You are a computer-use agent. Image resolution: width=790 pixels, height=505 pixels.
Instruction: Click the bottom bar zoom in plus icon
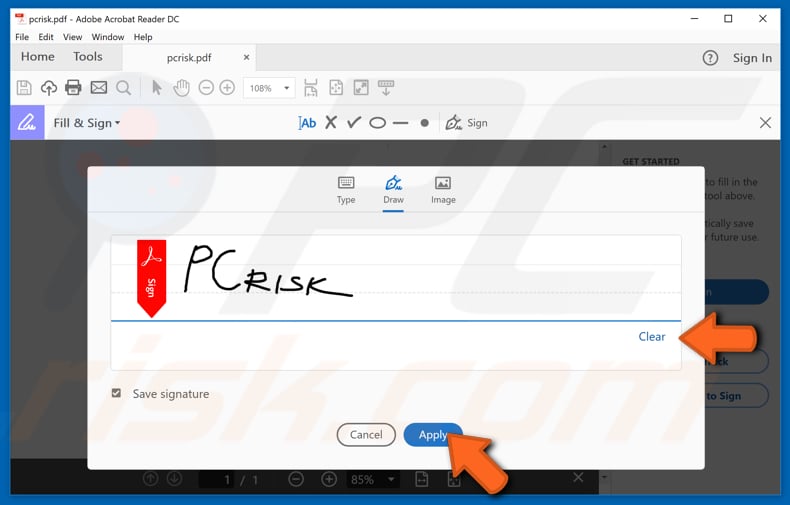click(329, 479)
